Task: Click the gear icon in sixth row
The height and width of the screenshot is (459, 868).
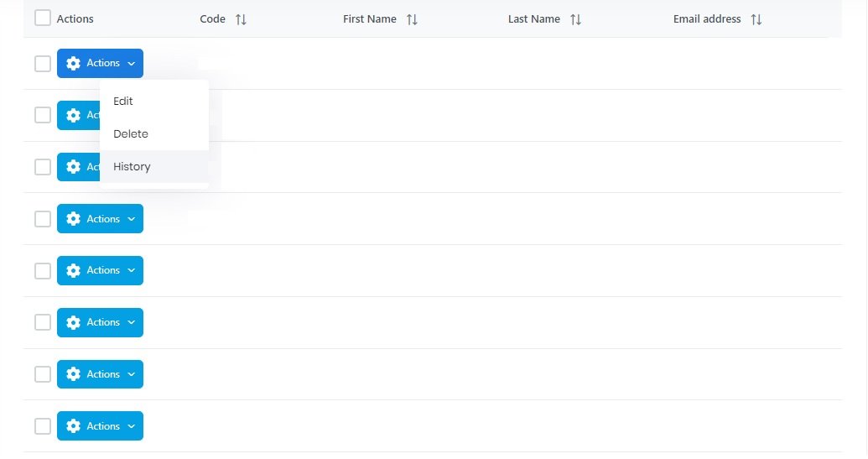Action: point(73,322)
